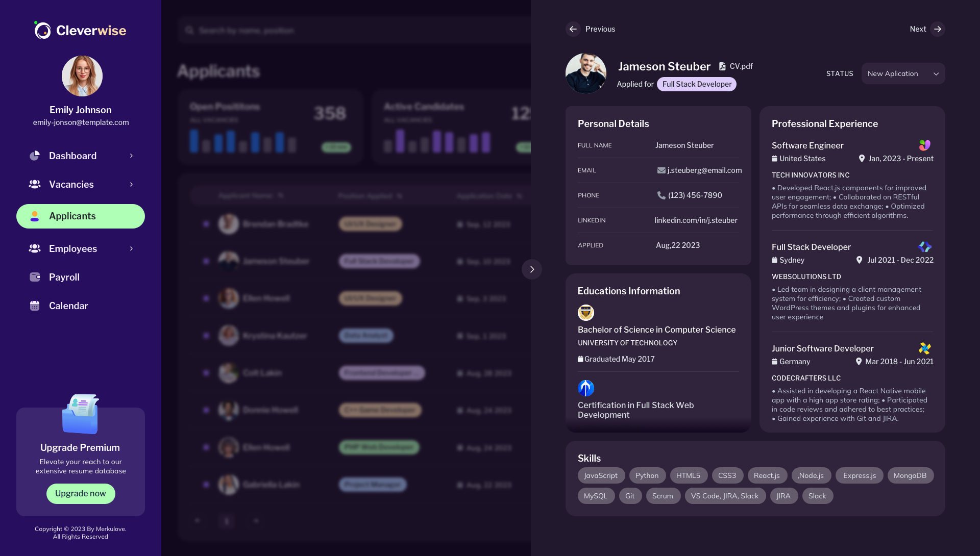Click the linkedin.com/in/j.steuber profile link
The height and width of the screenshot is (556, 980).
click(696, 220)
